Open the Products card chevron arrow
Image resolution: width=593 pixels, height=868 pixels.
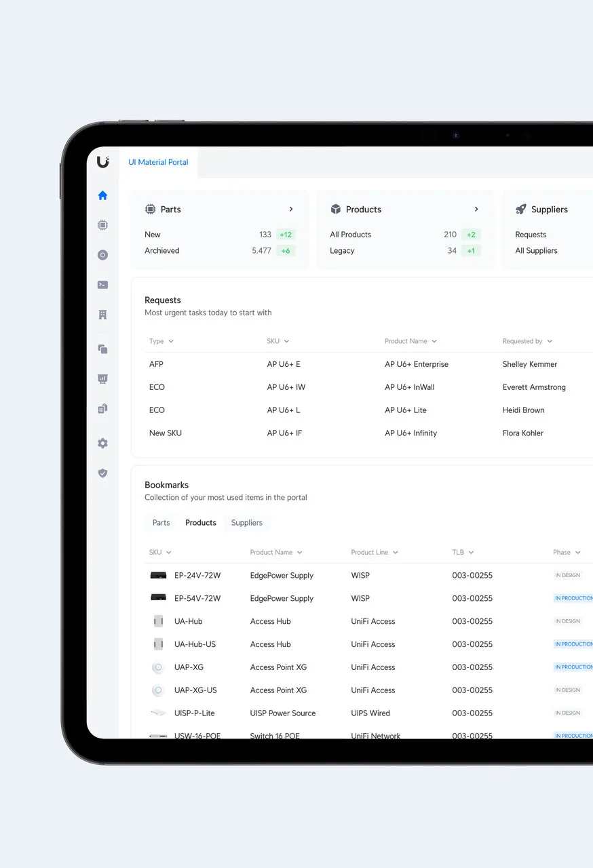476,210
